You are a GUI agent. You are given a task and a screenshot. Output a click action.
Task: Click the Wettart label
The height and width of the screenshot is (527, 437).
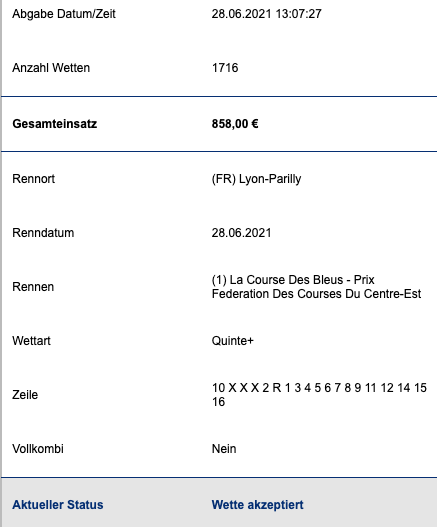click(31, 341)
